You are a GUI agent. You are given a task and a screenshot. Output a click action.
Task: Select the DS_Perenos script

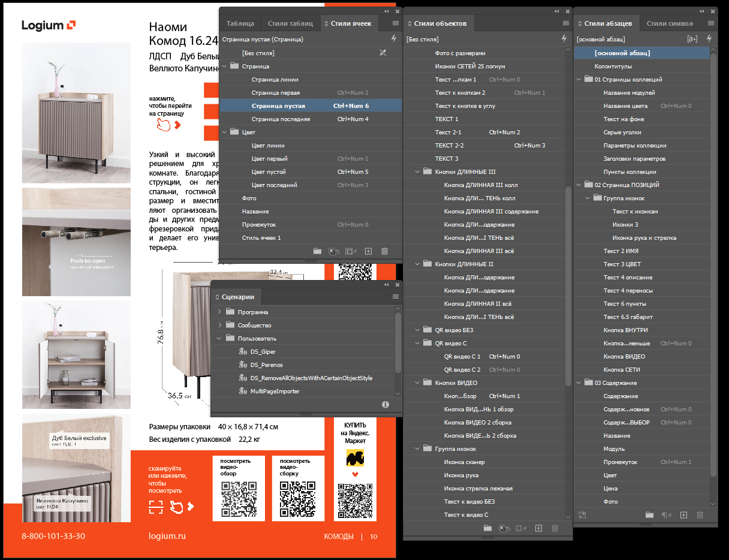(x=267, y=365)
